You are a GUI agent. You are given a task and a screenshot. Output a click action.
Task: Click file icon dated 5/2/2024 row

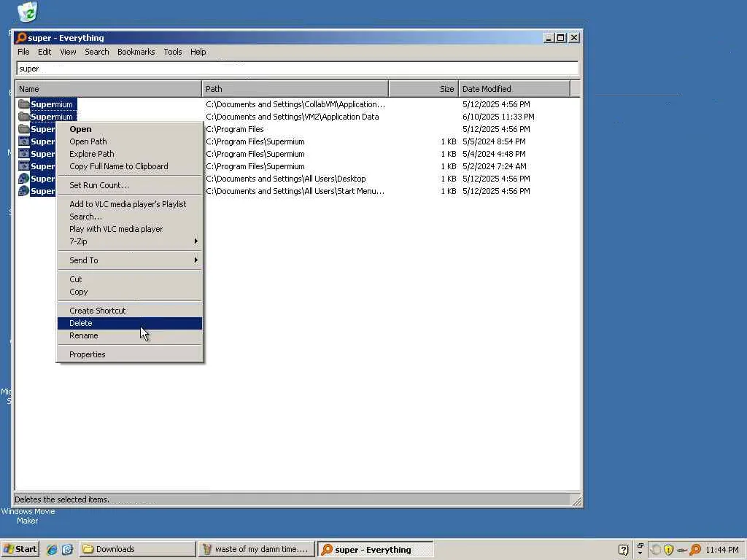24,166
